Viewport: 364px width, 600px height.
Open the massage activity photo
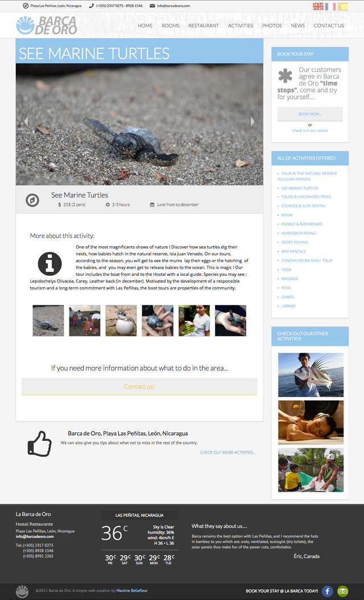pos(311,423)
